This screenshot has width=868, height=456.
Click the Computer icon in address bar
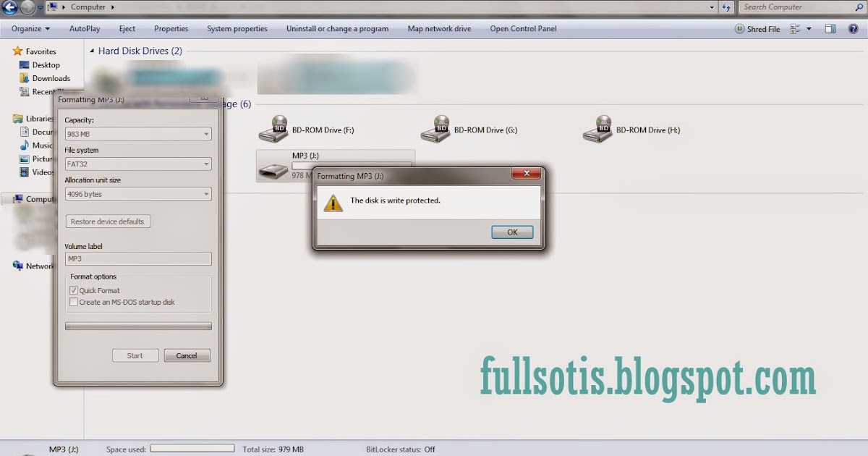point(54,7)
